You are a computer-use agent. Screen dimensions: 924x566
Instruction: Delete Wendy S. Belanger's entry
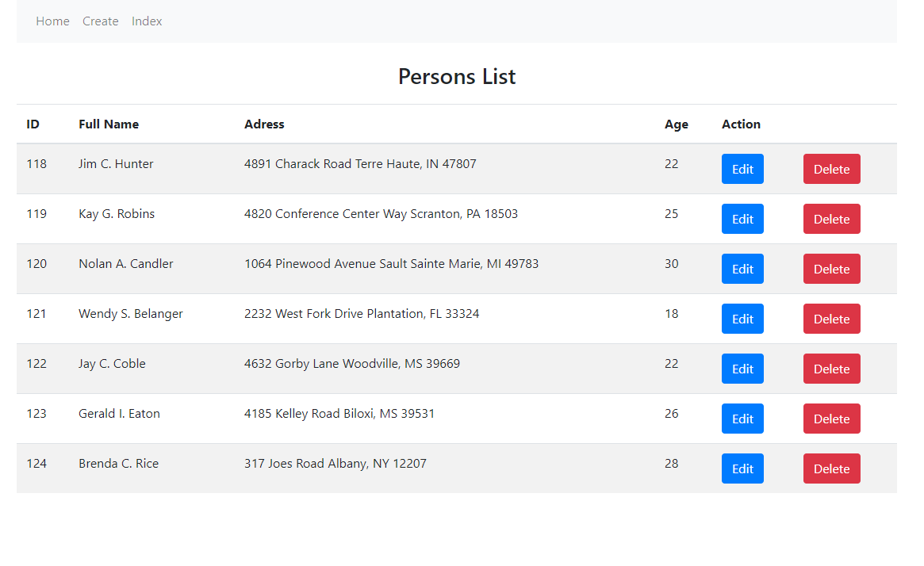pos(831,318)
